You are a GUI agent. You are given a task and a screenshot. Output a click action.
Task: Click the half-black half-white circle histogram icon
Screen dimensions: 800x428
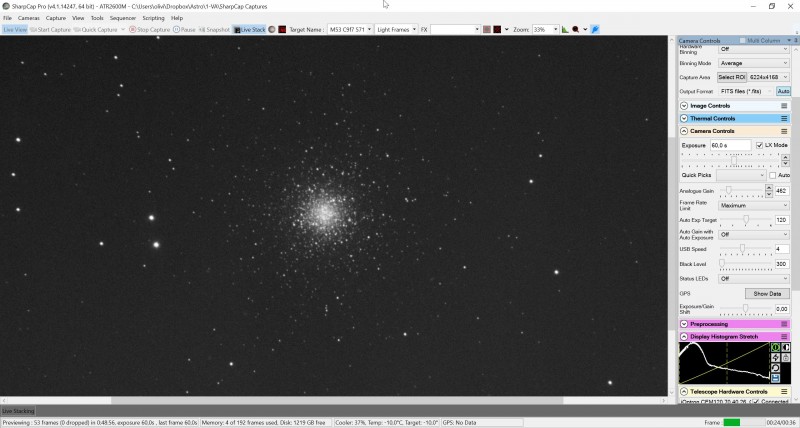pyautogui.click(x=786, y=347)
